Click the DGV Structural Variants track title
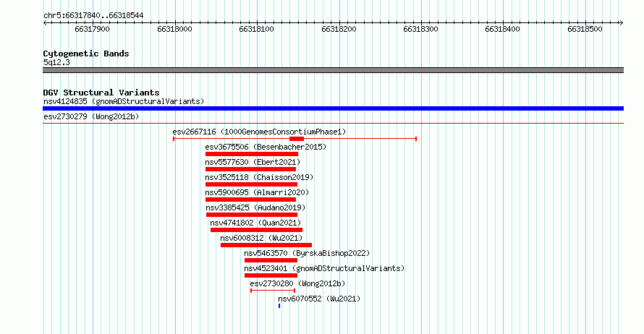This screenshot has width=644, height=334. coord(101,93)
